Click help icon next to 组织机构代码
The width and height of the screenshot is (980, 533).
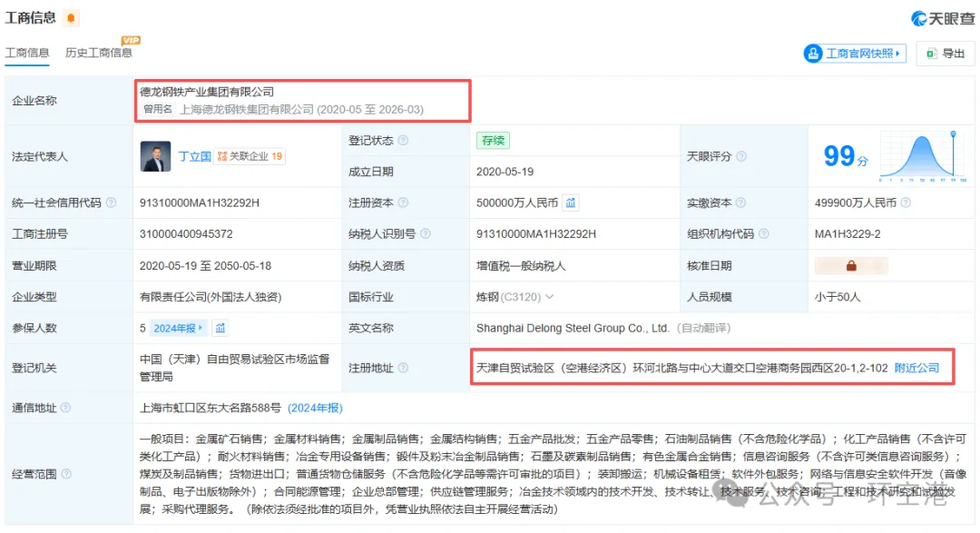coord(764,234)
